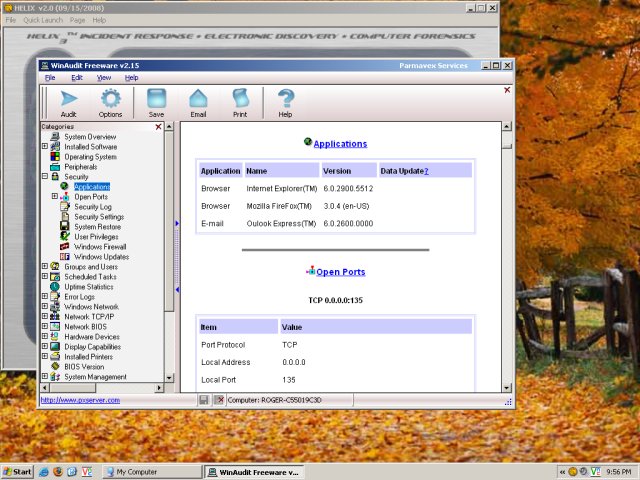Click the Windows Start button

[x=17, y=471]
